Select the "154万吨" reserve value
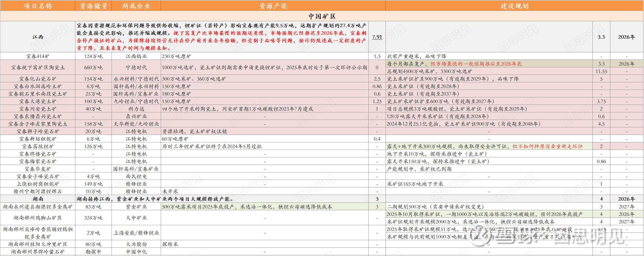This screenshot has width=644, height=256. [93, 79]
